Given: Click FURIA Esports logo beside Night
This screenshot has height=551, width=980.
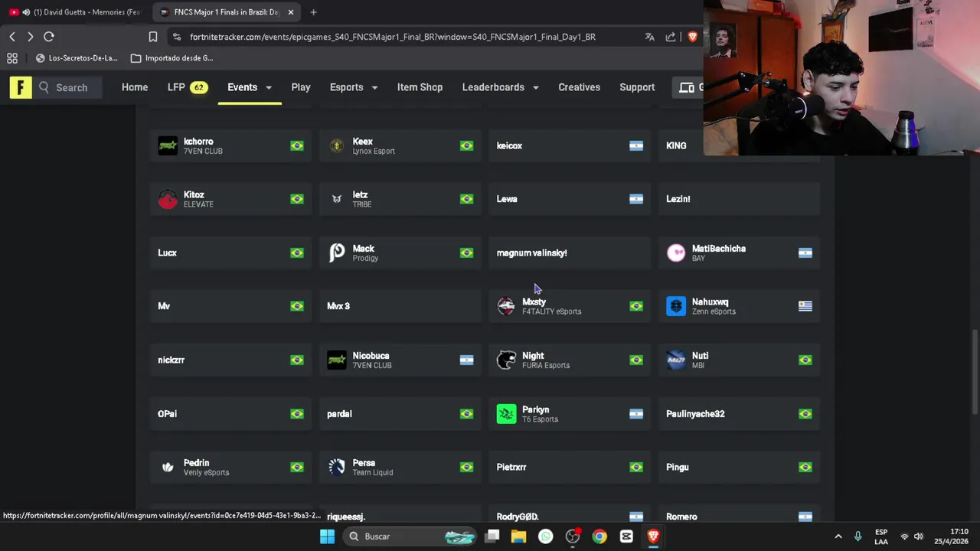Looking at the screenshot, I should point(507,360).
